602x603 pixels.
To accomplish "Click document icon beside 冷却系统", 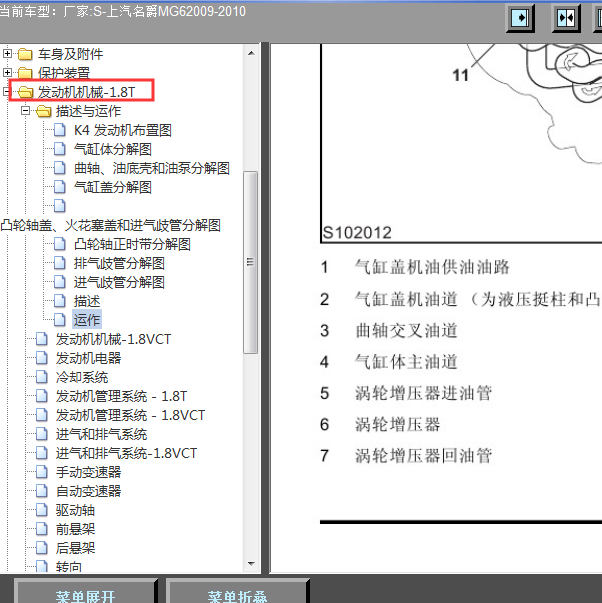I will pyautogui.click(x=42, y=377).
